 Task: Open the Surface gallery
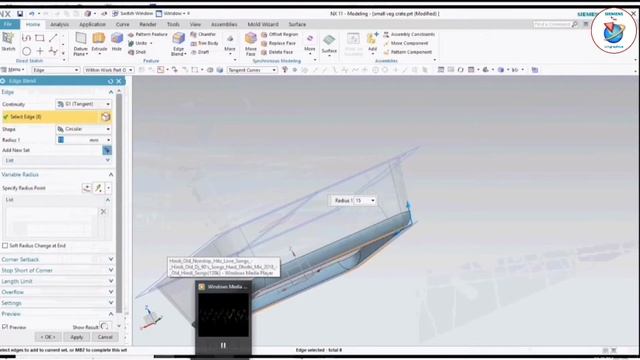click(x=329, y=44)
